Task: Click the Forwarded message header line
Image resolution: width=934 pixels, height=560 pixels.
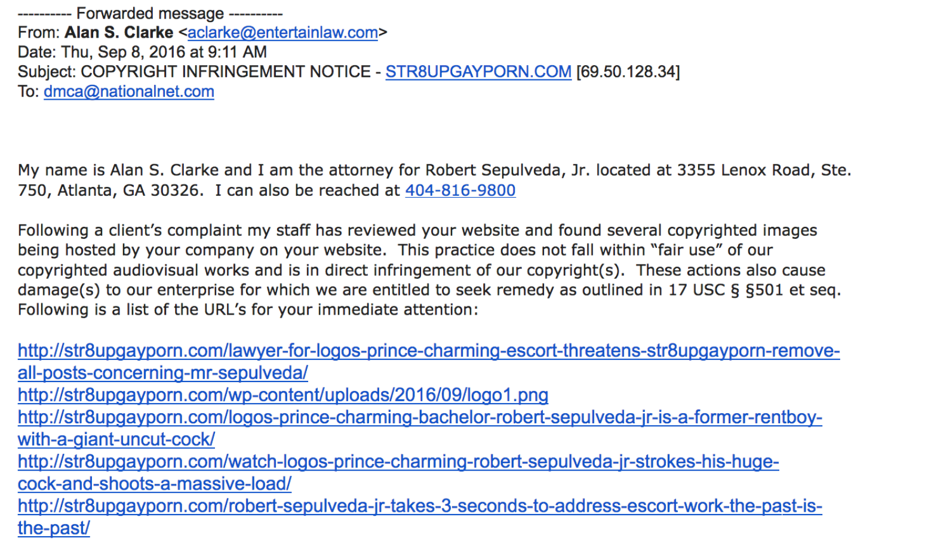Action: coord(150,13)
